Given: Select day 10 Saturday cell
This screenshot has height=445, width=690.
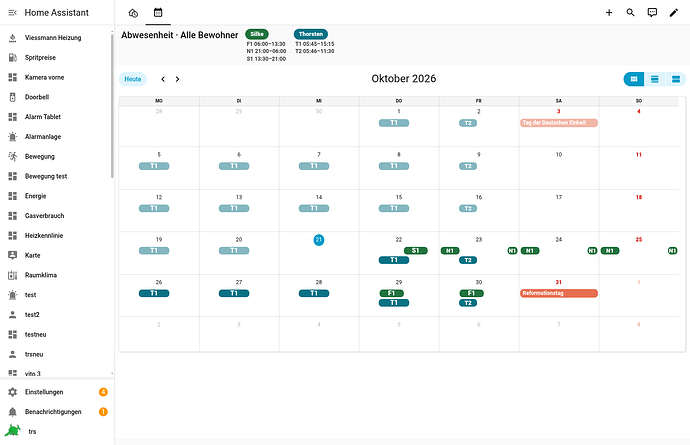Looking at the screenshot, I should click(559, 168).
